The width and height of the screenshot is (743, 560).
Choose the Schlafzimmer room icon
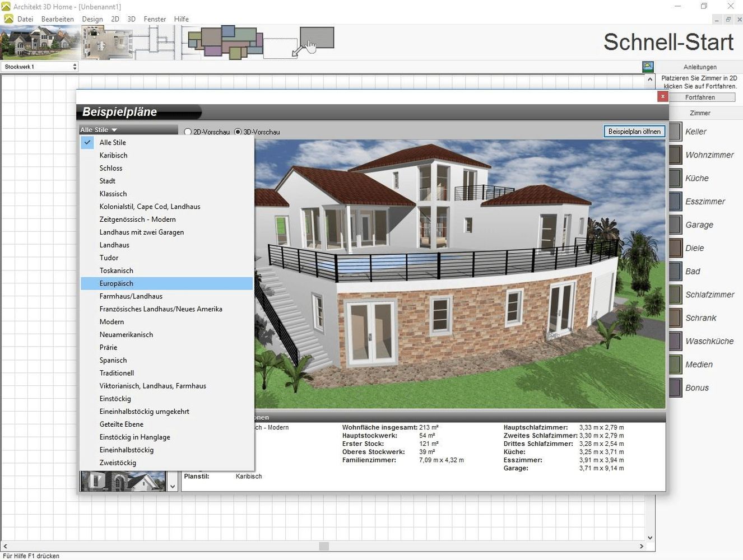[676, 295]
